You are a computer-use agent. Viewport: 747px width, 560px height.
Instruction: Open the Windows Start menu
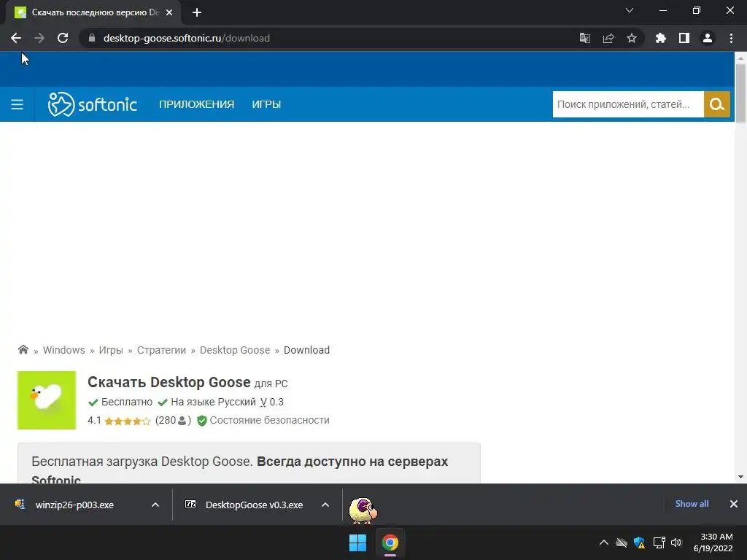point(357,542)
